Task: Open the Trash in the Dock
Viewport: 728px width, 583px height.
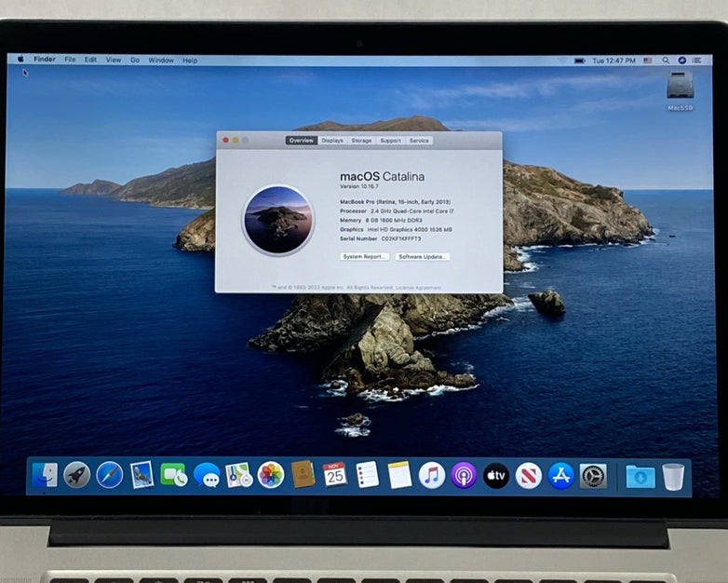Action: pos(673,477)
